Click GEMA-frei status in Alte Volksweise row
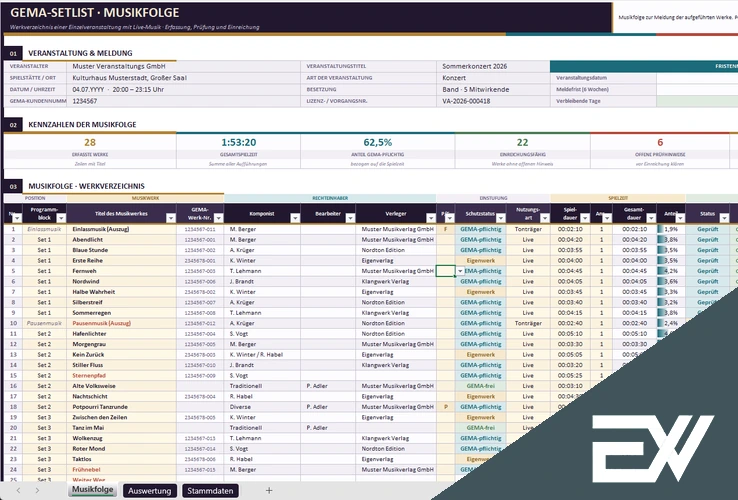This screenshot has height=500, width=738. 481,386
